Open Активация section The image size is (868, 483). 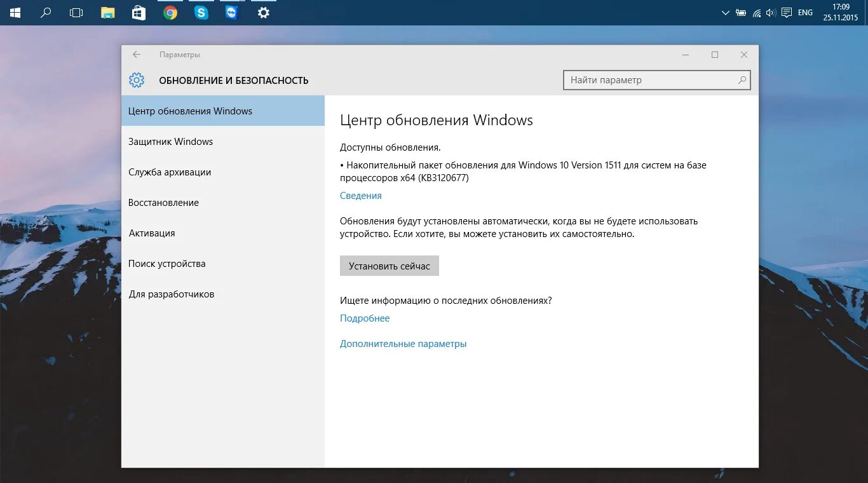[x=223, y=233]
